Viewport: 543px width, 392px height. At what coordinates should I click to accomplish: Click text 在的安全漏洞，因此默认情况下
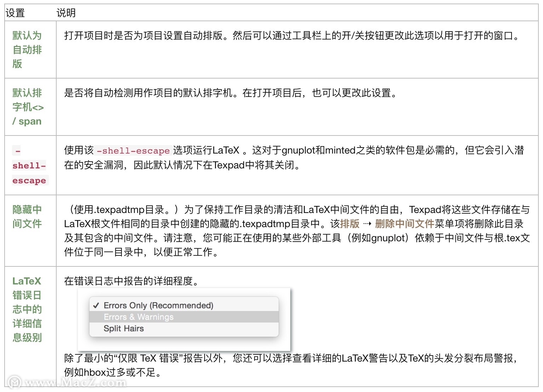133,165
